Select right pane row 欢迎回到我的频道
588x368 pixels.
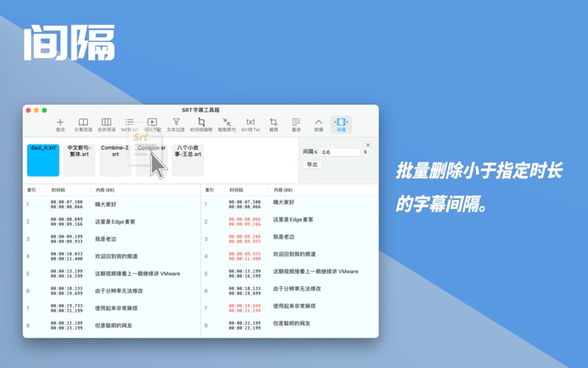pos(290,256)
